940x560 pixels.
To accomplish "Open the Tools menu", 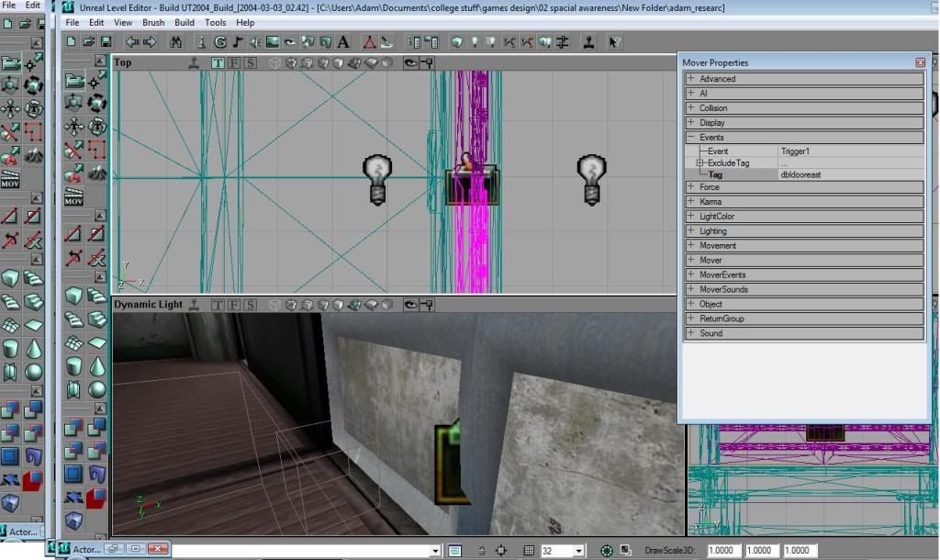I will pos(215,22).
